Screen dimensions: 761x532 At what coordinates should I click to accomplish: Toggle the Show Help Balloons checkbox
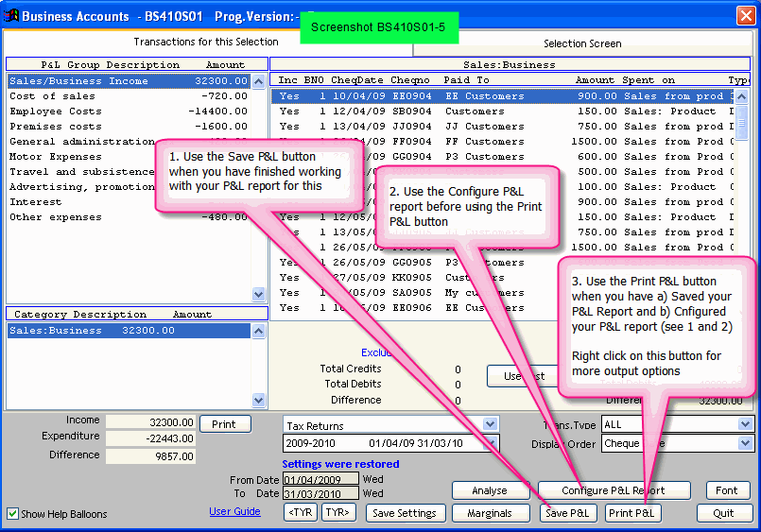pyautogui.click(x=12, y=514)
